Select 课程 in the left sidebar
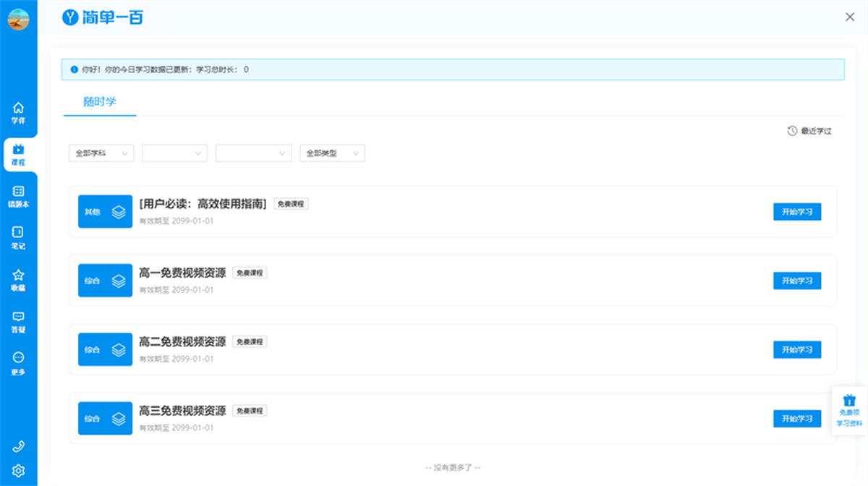 (x=18, y=154)
